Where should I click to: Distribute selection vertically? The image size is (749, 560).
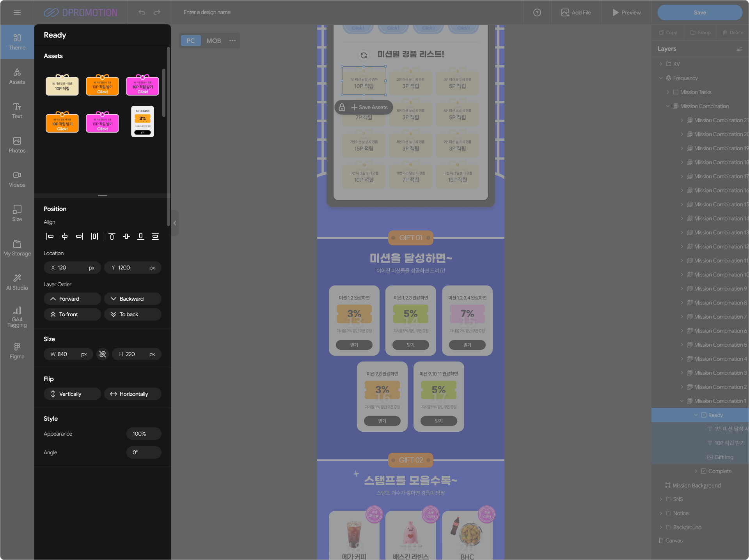tap(155, 236)
